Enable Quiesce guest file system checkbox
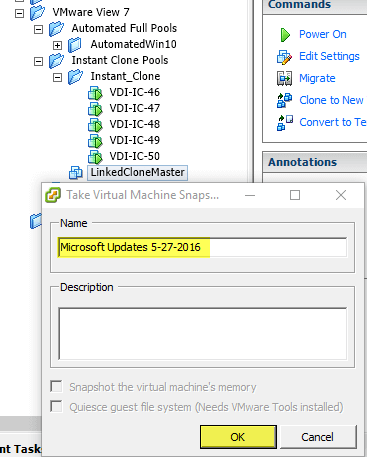367x457 pixels. point(56,407)
